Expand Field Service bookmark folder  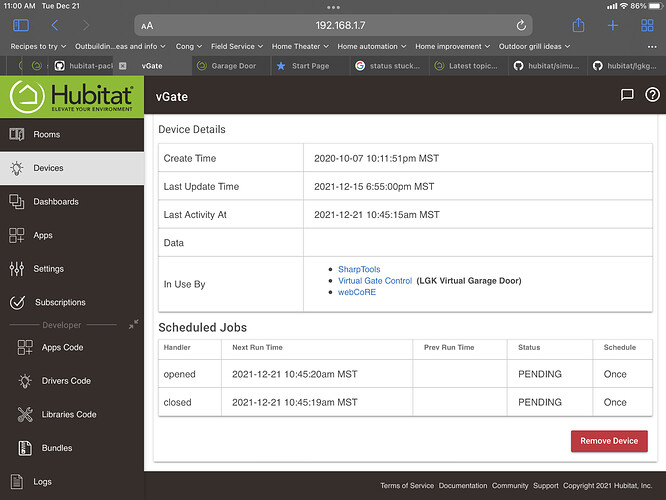237,46
